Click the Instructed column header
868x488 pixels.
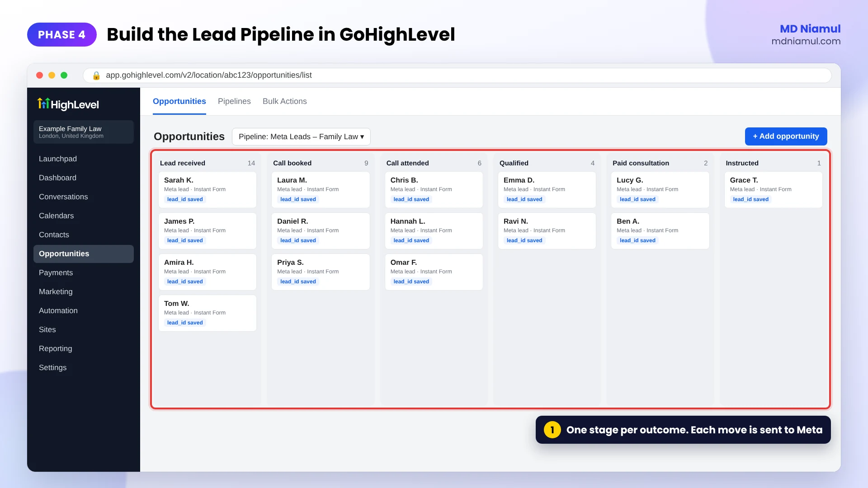(x=742, y=163)
